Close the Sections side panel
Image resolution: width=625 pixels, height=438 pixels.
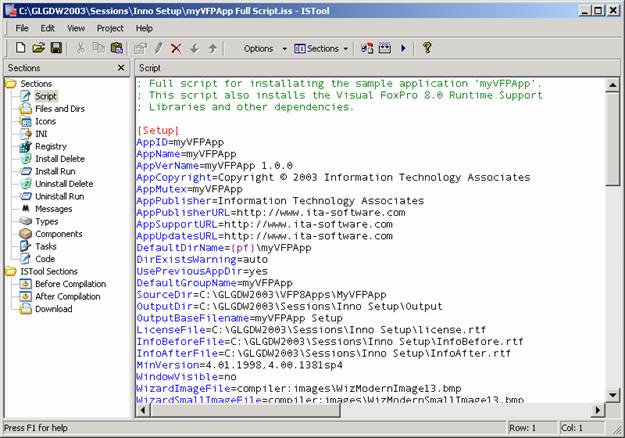(x=121, y=68)
